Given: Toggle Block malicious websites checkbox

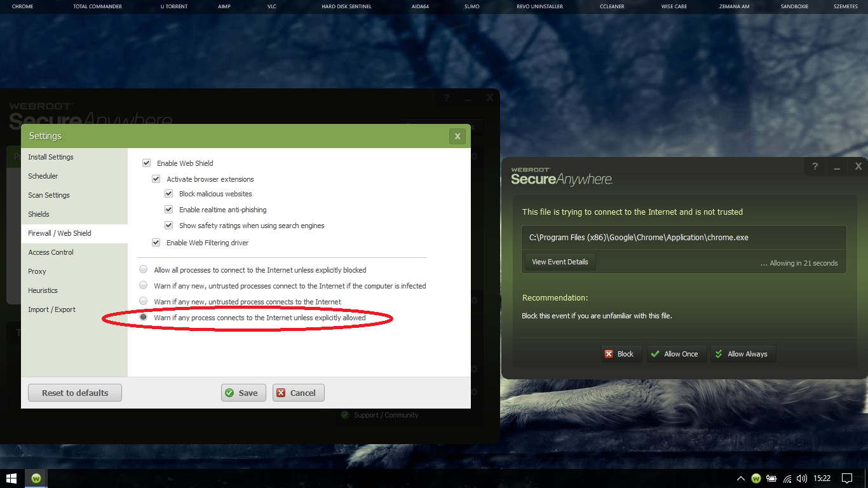Looking at the screenshot, I should point(169,194).
